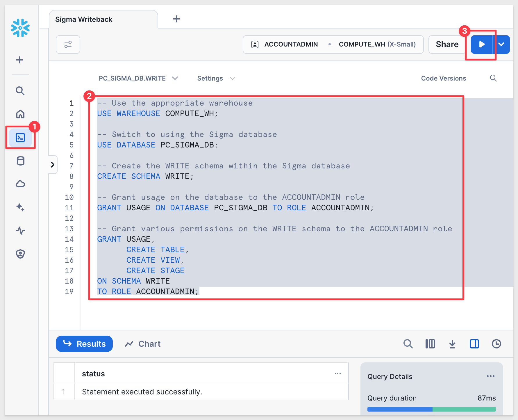Click line 8 CREATE SCHEMA WRITE
518x420 pixels.
145,176
